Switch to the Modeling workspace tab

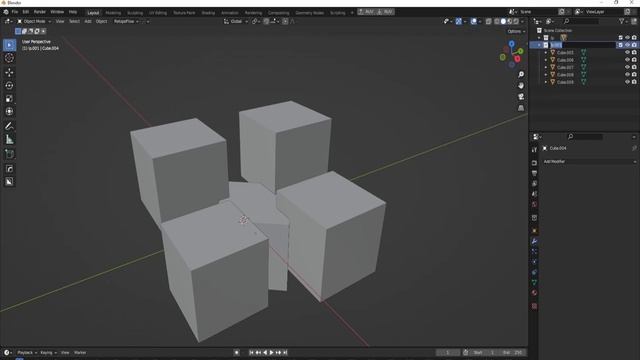pos(113,13)
